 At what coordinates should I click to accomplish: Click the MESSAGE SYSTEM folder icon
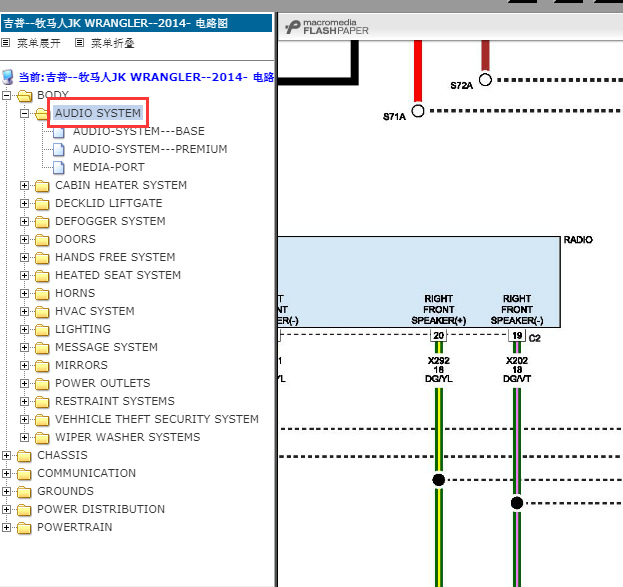coord(42,348)
